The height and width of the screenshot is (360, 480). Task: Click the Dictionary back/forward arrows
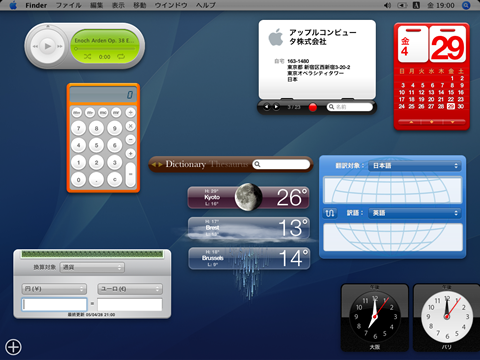click(x=157, y=164)
